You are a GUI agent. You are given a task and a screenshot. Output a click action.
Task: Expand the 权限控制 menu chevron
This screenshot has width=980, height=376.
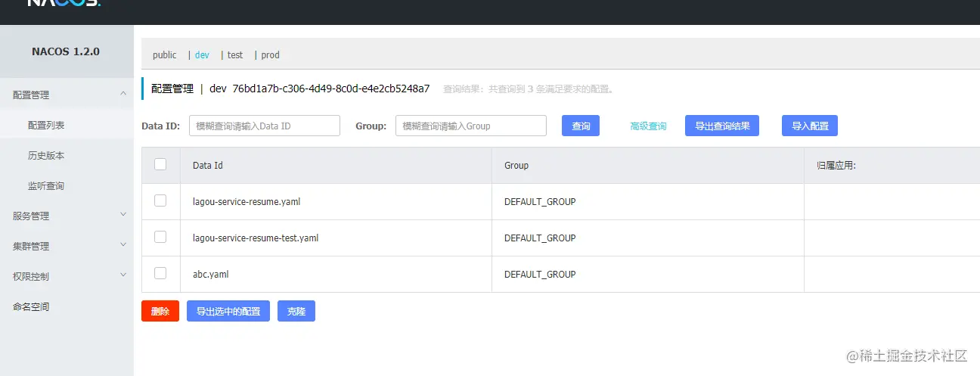(x=123, y=275)
